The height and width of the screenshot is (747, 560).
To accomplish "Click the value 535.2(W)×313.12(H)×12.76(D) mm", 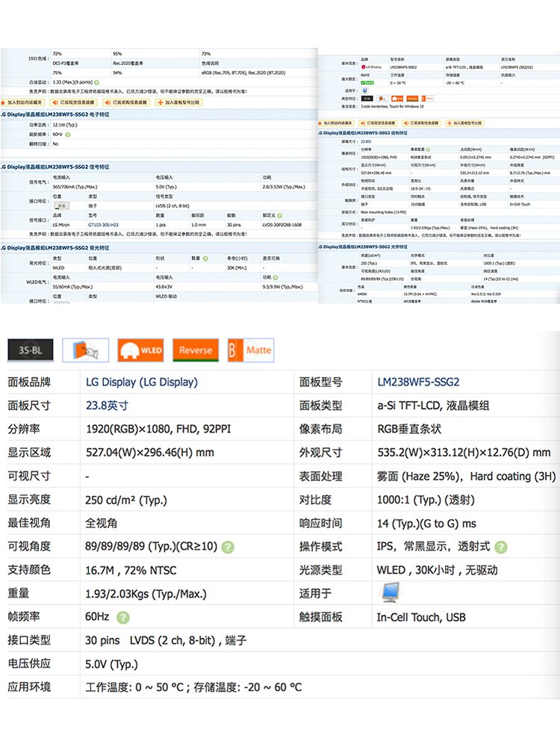I will click(x=464, y=453).
